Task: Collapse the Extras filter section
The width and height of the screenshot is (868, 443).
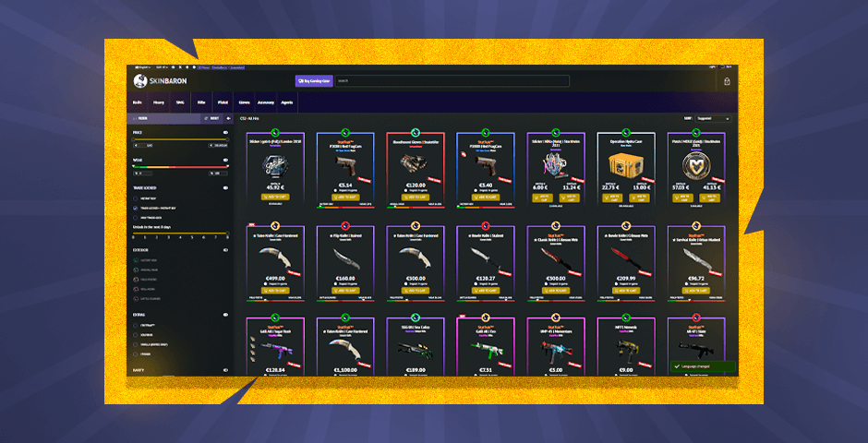Action: pyautogui.click(x=224, y=315)
